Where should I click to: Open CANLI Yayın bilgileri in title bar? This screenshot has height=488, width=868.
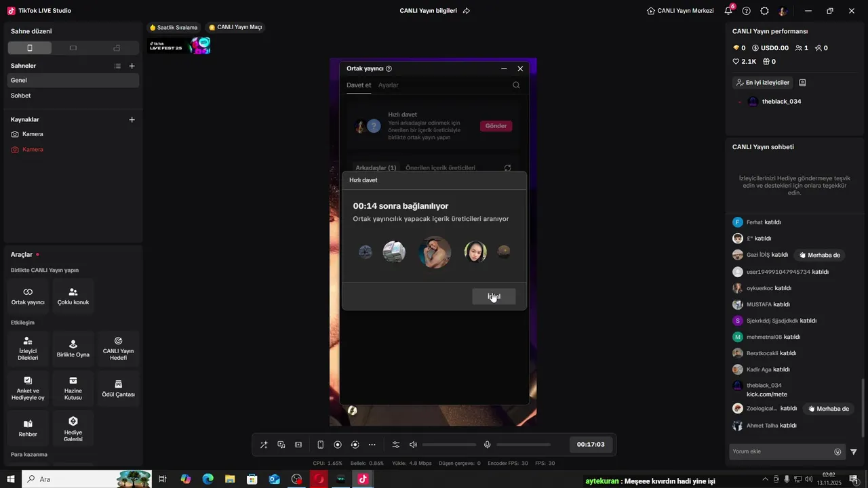[x=428, y=11]
